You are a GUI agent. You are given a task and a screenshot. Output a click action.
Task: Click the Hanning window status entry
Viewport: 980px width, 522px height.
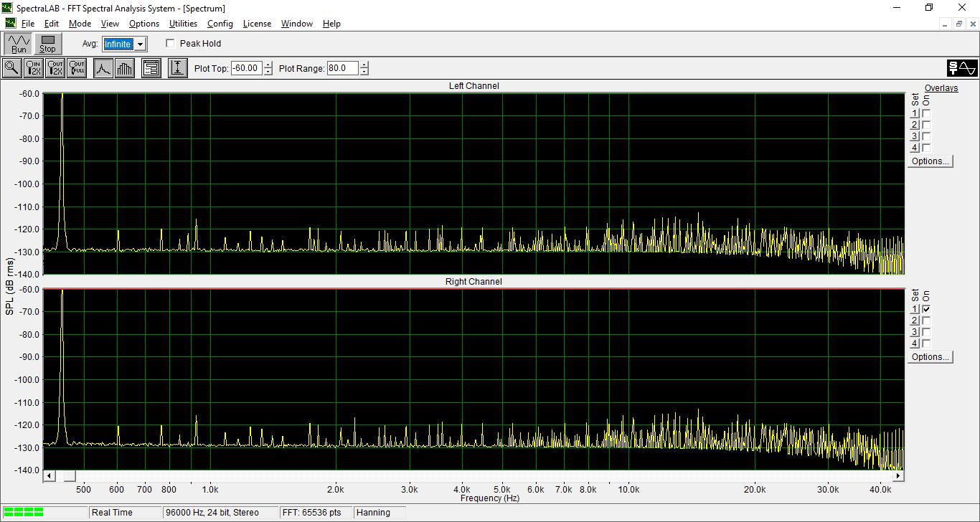coord(380,513)
